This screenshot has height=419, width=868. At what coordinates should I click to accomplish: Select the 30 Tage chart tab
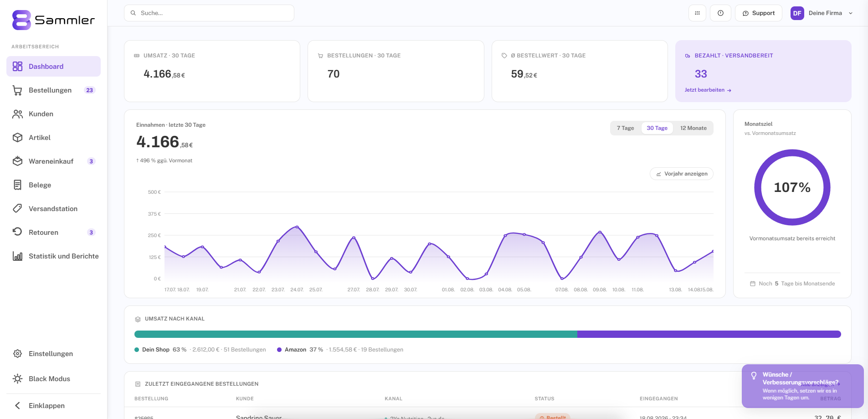657,128
